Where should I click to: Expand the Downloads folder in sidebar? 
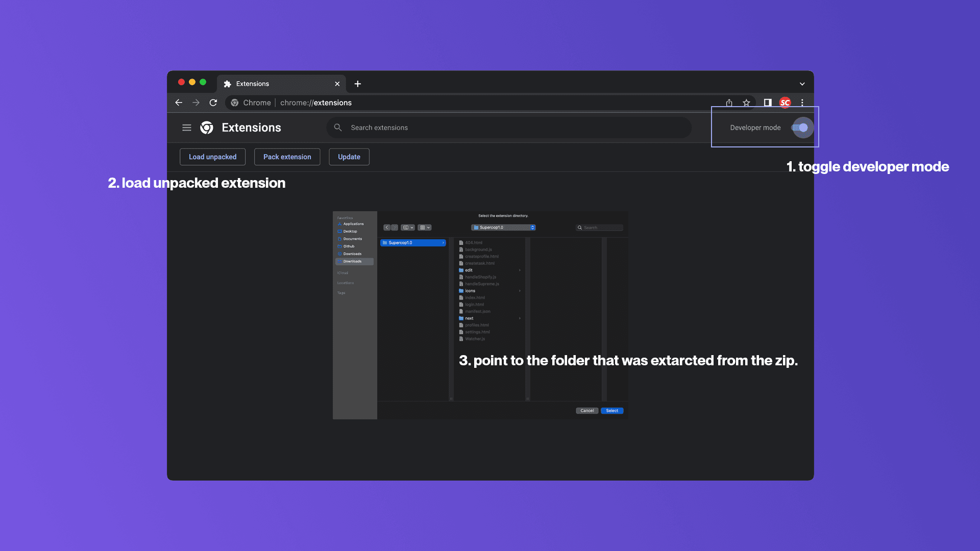[x=352, y=261]
